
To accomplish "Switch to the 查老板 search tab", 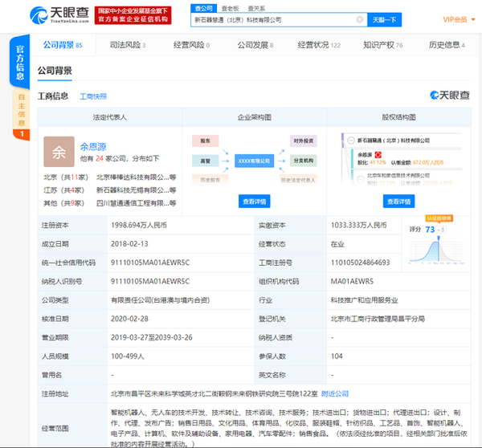I will click(231, 9).
